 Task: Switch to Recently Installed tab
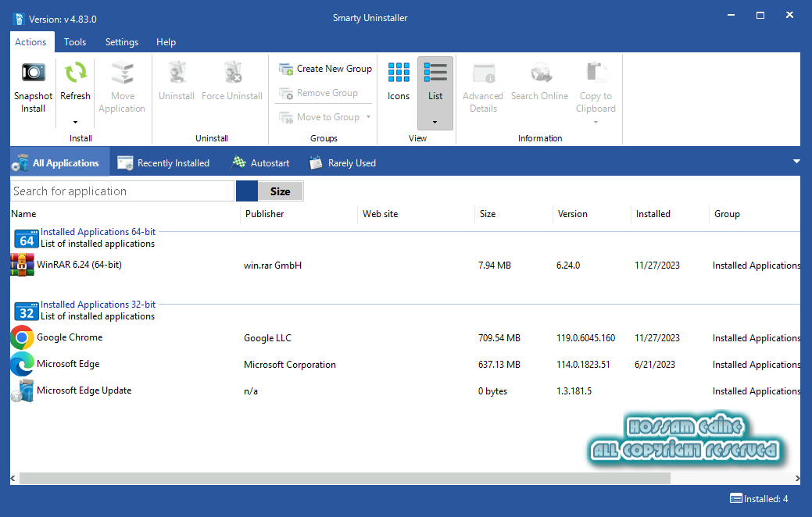point(163,162)
